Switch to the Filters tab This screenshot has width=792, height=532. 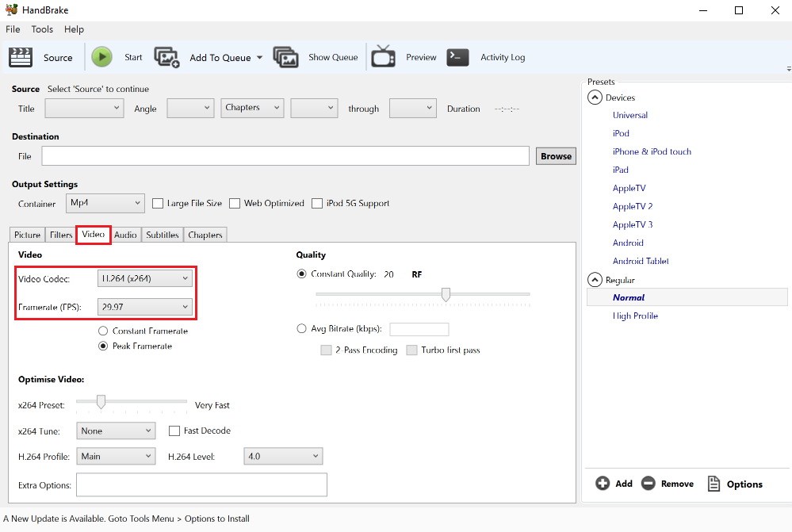pos(61,235)
